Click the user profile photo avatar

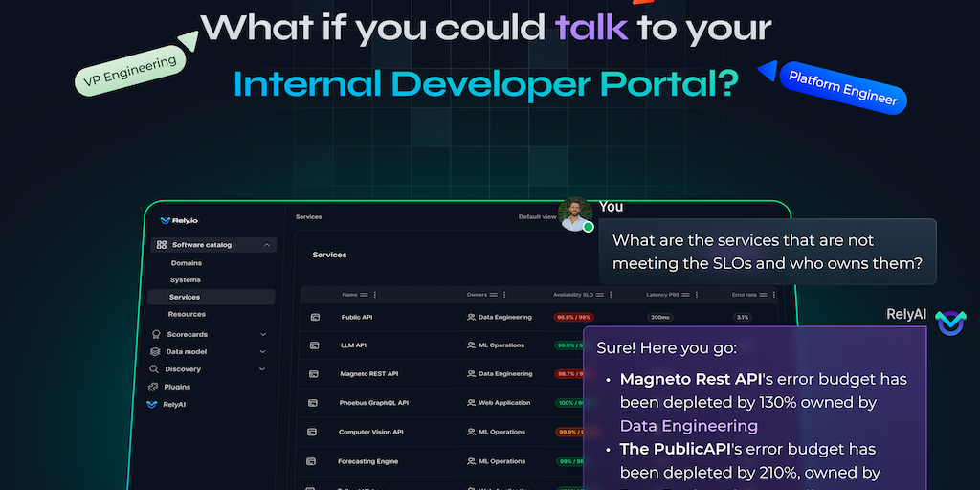pyautogui.click(x=575, y=214)
